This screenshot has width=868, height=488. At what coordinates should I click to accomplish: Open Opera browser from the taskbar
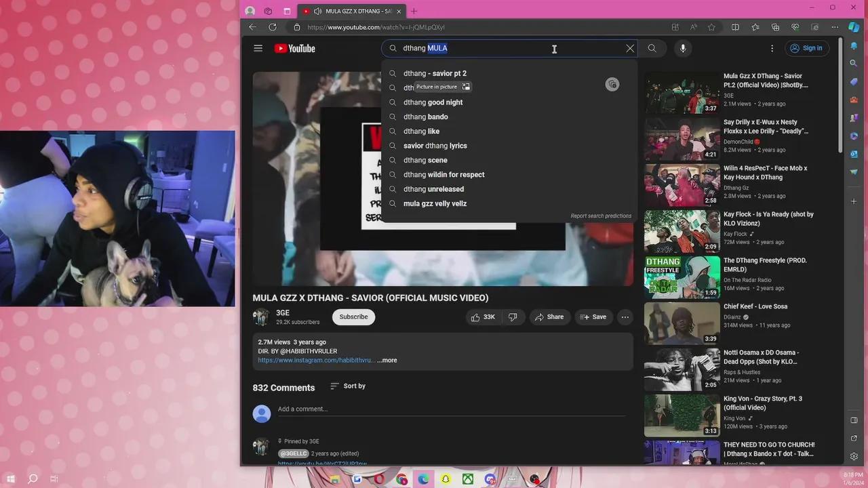[379, 479]
